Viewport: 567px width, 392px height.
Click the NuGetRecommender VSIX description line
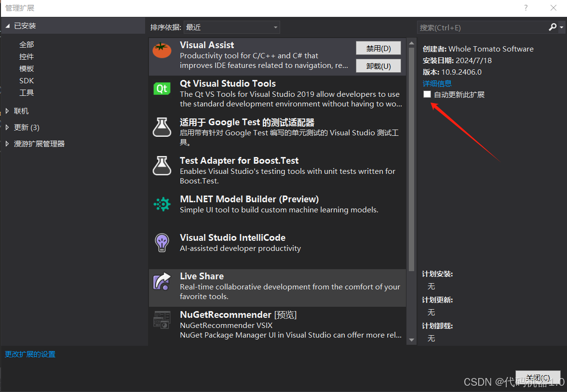coord(226,325)
